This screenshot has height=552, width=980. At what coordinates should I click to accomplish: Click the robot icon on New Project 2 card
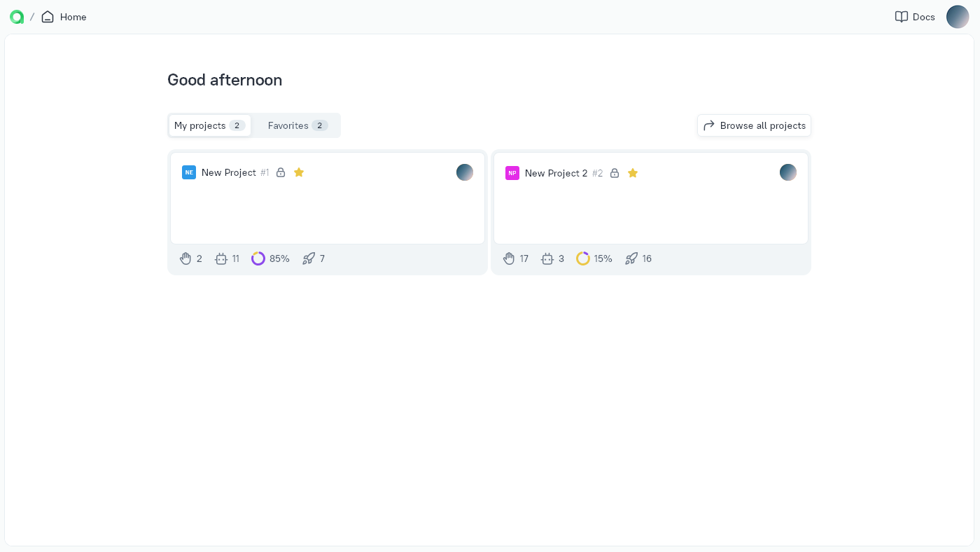[547, 258]
